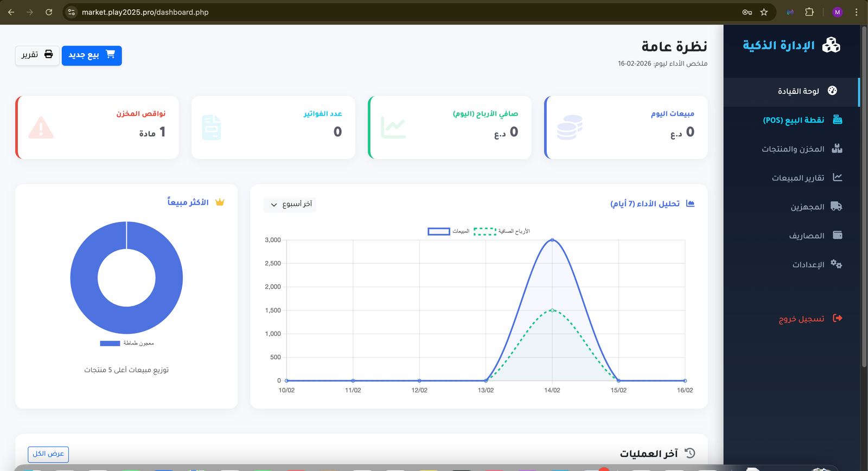Go to المخزن والمنتجات menu item
Screen dimensions: 868x471
point(792,149)
